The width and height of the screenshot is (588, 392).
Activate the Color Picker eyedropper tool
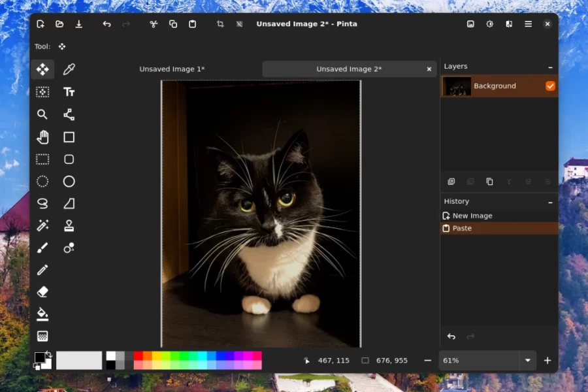pyautogui.click(x=69, y=69)
